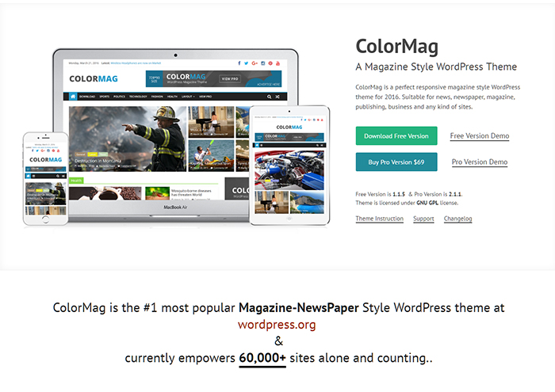This screenshot has width=555, height=392.
Task: Click the Google+ icon in laptop mockup
Action: pos(255,63)
